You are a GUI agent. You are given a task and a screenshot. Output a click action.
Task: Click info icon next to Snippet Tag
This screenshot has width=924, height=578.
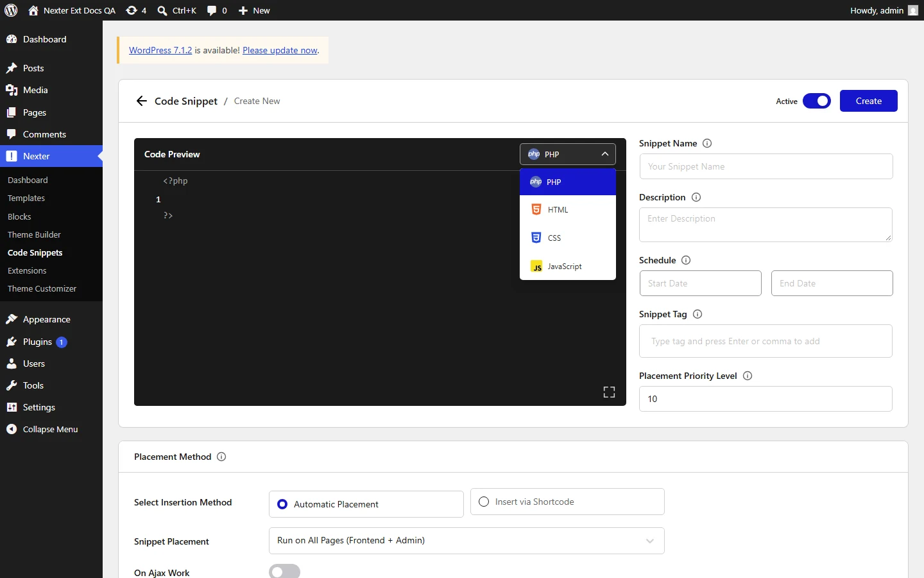[x=697, y=314]
